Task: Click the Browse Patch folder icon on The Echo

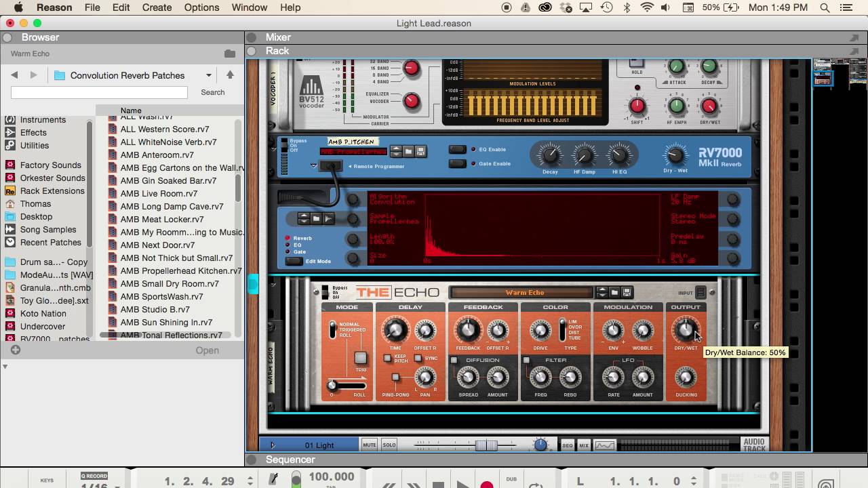Action: point(614,293)
